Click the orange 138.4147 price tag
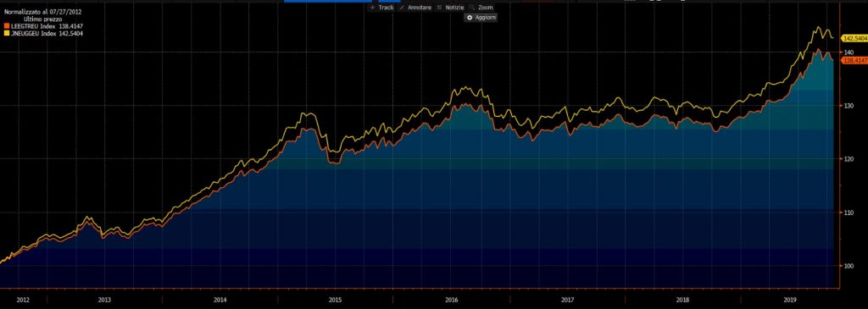Screen dimensions: 868x309 pyautogui.click(x=854, y=61)
